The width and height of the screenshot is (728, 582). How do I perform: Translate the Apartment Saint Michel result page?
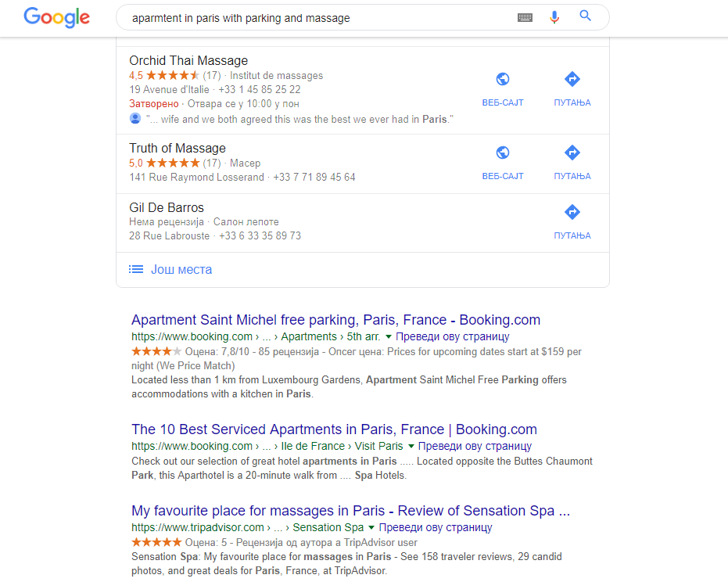point(453,336)
